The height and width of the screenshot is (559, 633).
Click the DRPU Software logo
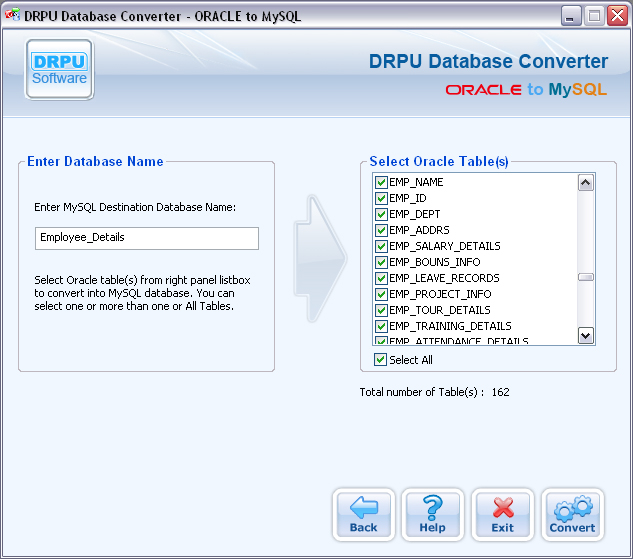[59, 69]
